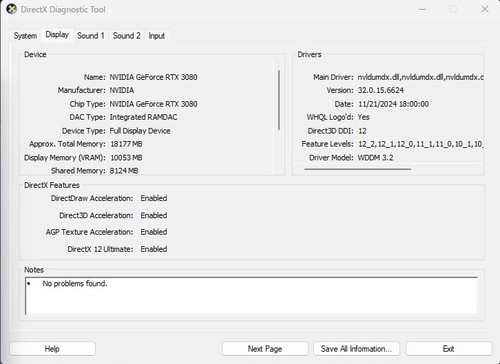Click the Main Driver nvldumdx.dll value
Screen dimensions: 500x364
pyautogui.click(x=421, y=77)
